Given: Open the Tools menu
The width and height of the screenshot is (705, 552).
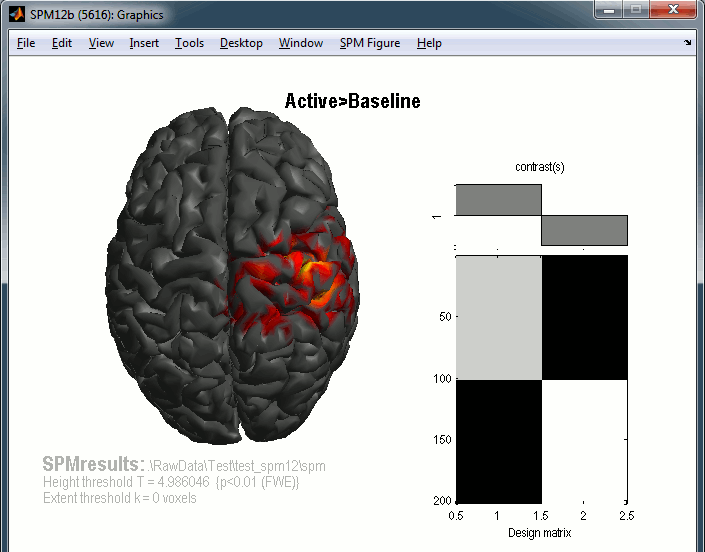Looking at the screenshot, I should coord(189,43).
